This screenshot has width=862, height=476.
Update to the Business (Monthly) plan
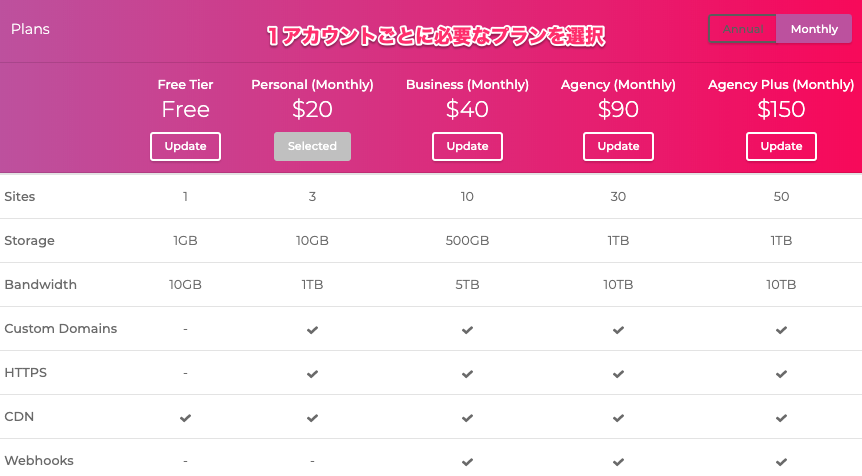point(467,146)
